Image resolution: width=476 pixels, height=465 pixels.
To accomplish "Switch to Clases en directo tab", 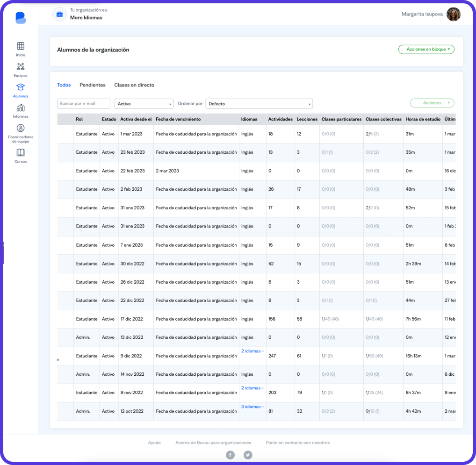I will (134, 85).
